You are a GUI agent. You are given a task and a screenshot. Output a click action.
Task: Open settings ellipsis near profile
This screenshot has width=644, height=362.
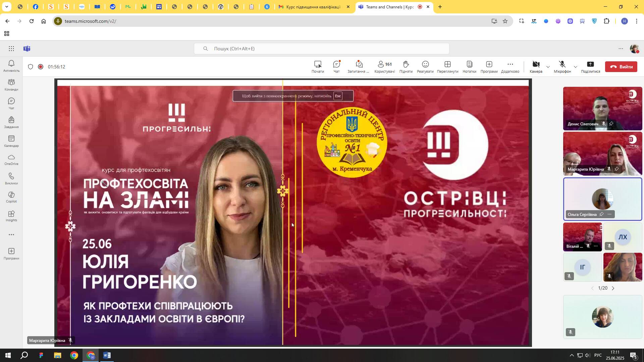coord(621,49)
